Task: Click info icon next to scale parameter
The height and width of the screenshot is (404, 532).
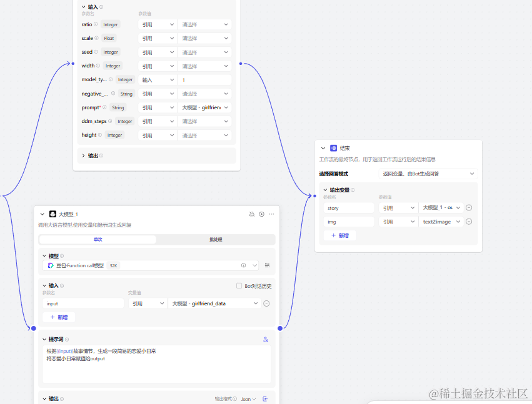Action: 97,38
